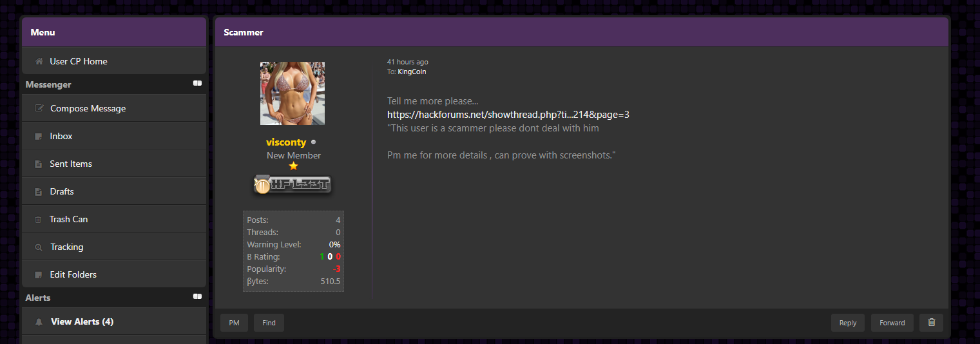Click the Scammer message title
The height and width of the screenshot is (344, 980).
click(x=244, y=32)
